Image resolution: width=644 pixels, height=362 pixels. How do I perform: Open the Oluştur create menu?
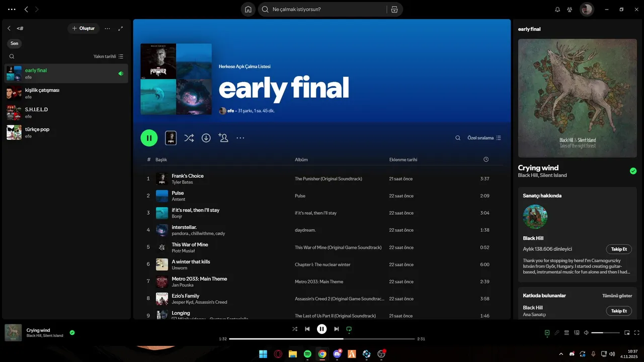tap(84, 29)
